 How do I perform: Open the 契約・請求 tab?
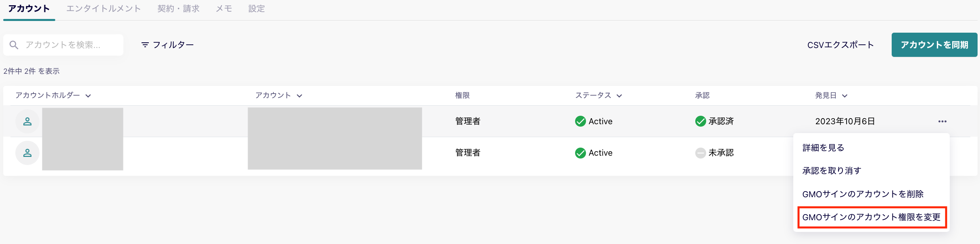coord(179,8)
